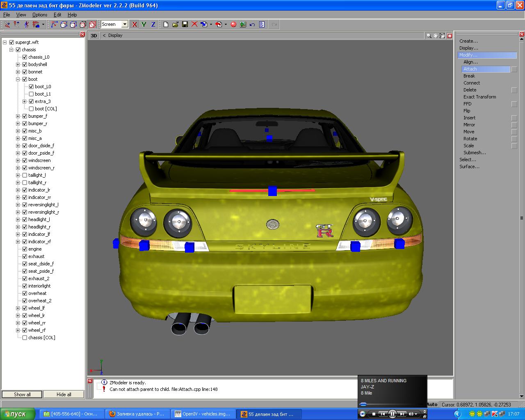Click the red sphere materials icon
The width and height of the screenshot is (525, 420).
point(233,25)
